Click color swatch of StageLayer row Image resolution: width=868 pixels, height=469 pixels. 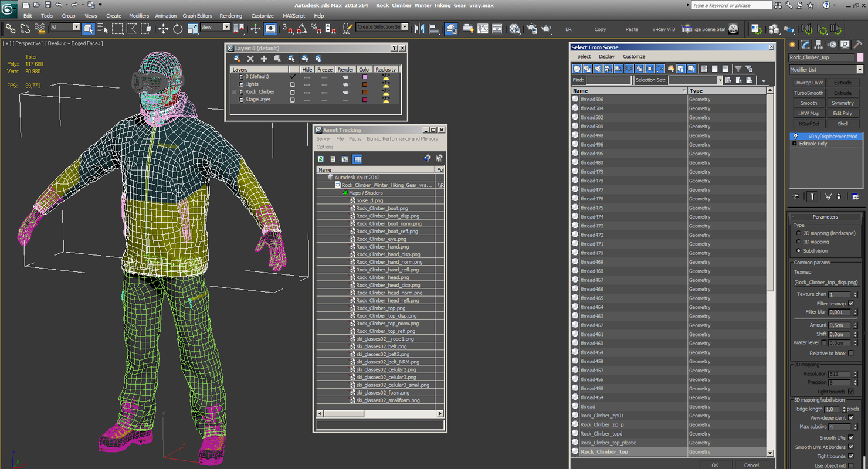click(x=365, y=100)
